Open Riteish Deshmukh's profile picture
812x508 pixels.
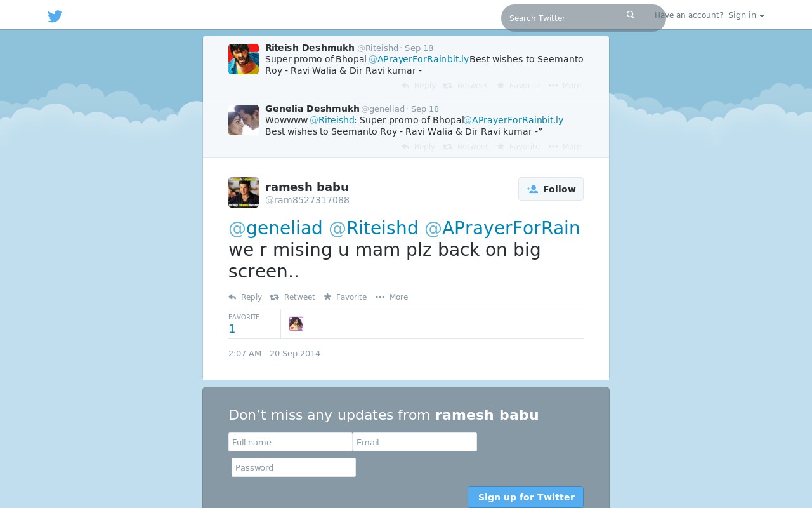(244, 59)
